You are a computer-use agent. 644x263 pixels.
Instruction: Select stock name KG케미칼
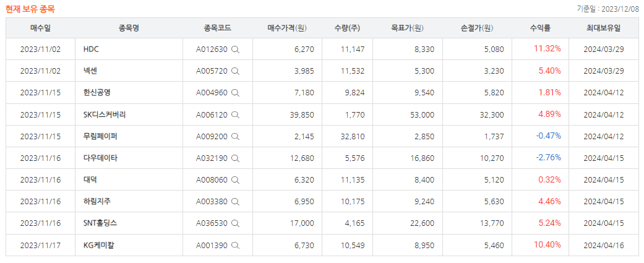(98, 246)
